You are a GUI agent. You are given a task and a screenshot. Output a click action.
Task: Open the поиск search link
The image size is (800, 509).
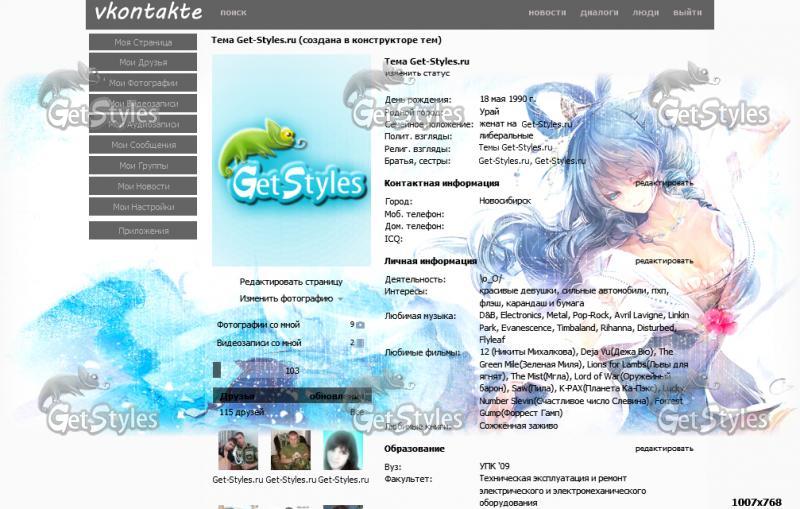pyautogui.click(x=233, y=12)
